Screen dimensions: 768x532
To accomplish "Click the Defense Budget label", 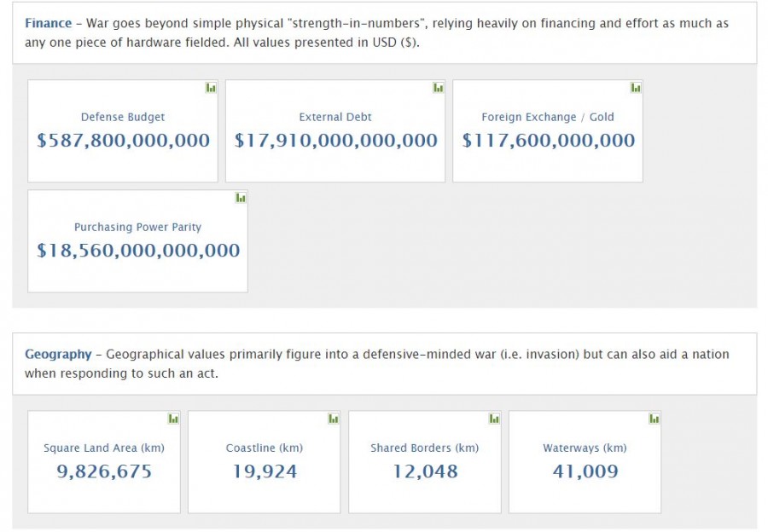I will (123, 118).
